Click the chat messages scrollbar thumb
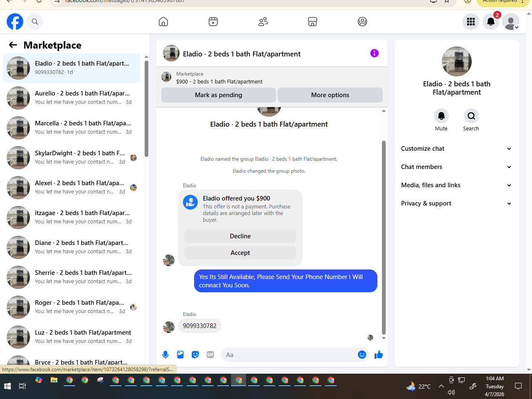The height and width of the screenshot is (399, 532). coord(384,237)
